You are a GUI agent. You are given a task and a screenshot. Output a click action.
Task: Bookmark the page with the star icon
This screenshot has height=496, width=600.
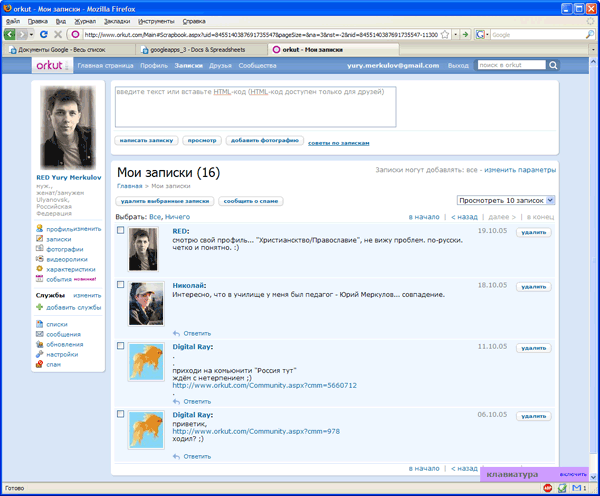click(x=445, y=35)
